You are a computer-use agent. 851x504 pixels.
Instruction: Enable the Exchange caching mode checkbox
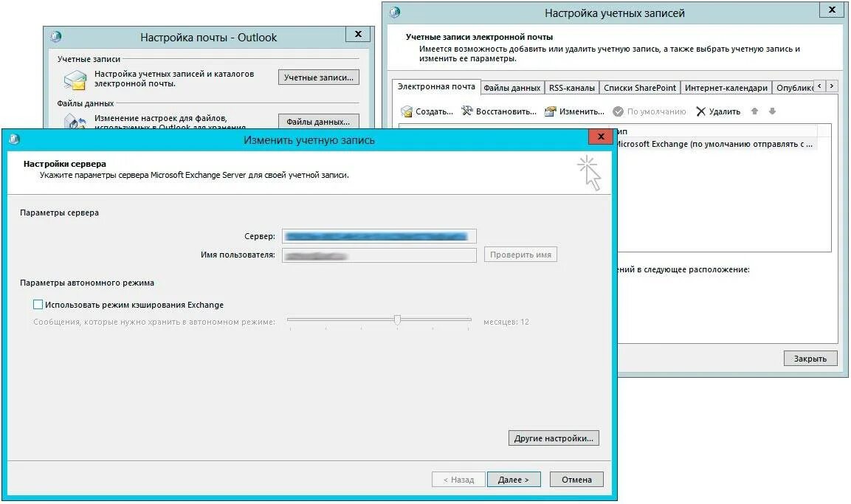coord(38,304)
